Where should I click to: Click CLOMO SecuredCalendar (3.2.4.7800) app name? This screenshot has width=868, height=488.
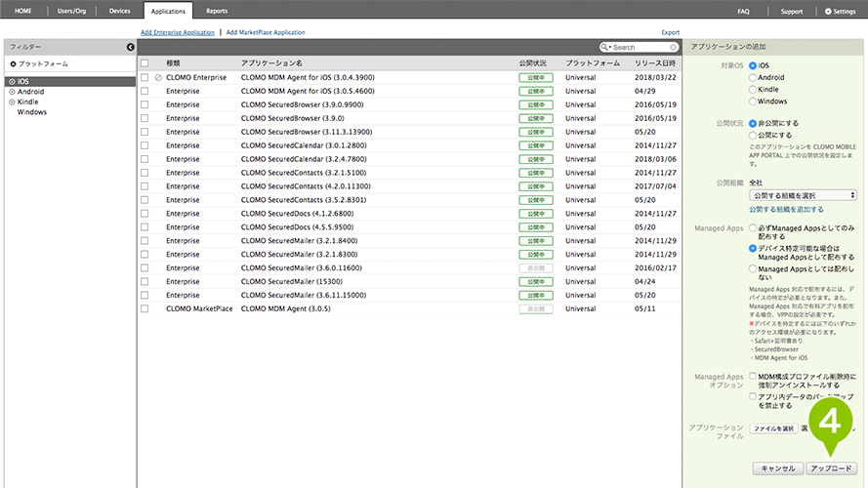tap(304, 159)
